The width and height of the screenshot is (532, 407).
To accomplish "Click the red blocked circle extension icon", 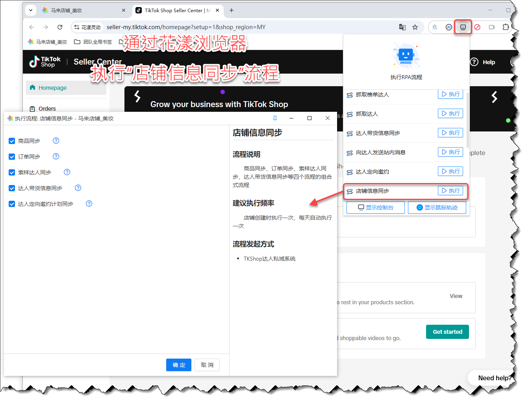I will point(477,27).
